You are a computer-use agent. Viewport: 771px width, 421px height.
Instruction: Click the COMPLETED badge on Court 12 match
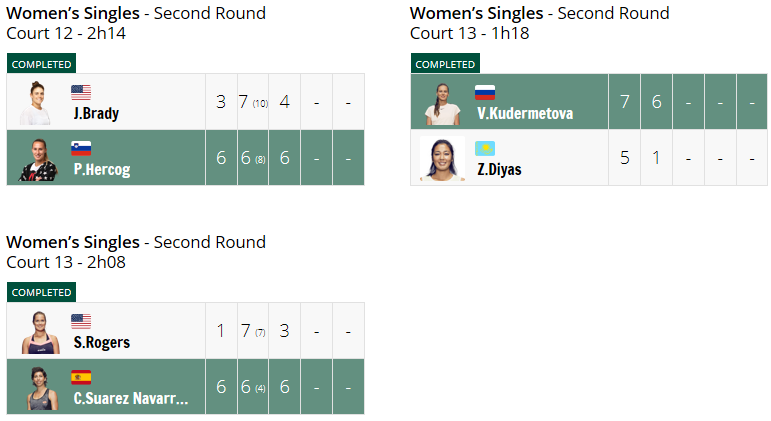tap(41, 64)
